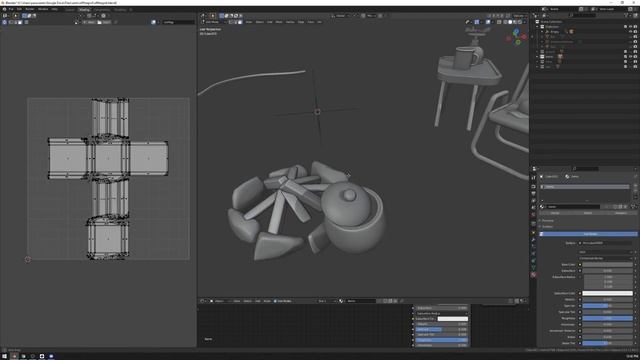The width and height of the screenshot is (640, 360).
Task: Open the Window menu
Action: coord(43,9)
